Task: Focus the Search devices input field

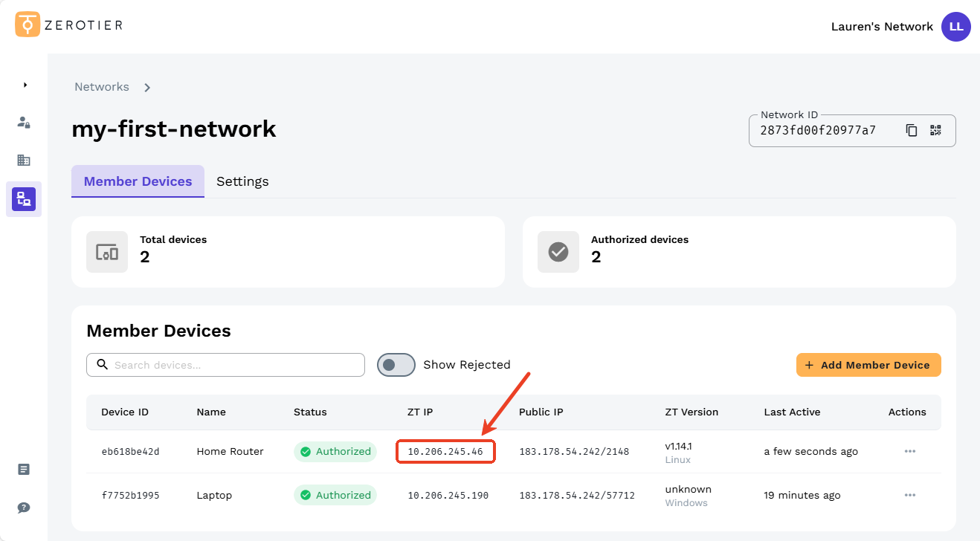Action: tap(225, 365)
